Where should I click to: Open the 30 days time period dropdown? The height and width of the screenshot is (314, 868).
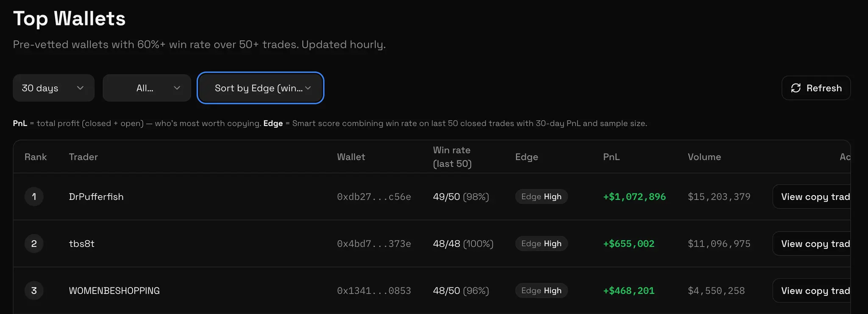[x=53, y=88]
